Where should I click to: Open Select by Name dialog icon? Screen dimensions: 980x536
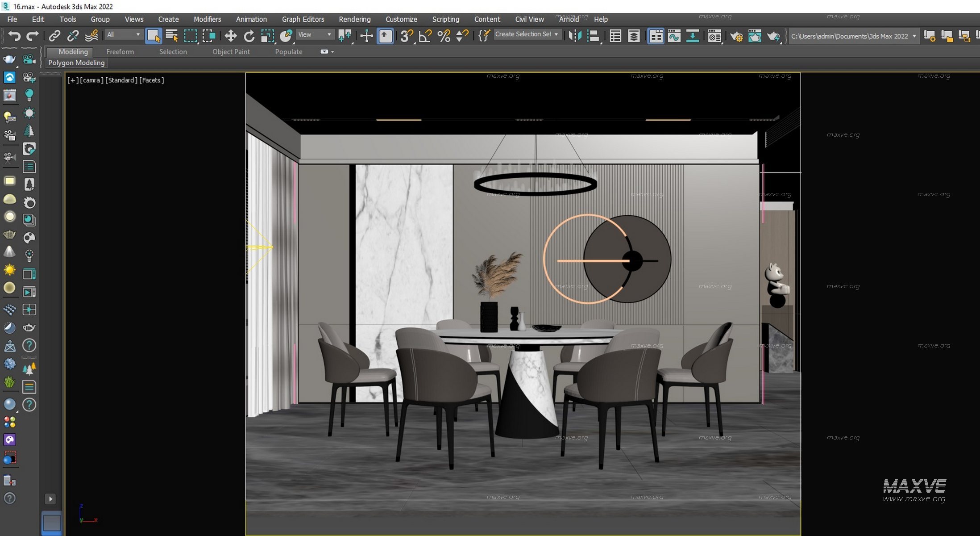[x=172, y=35]
